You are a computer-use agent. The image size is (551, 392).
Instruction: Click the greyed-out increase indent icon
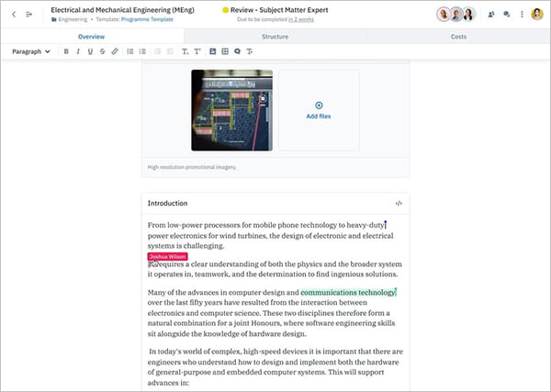click(x=170, y=51)
